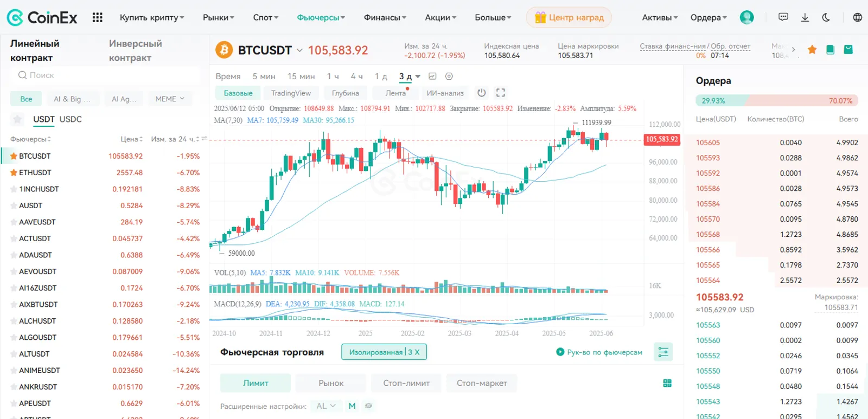Expand the 3 д timeframe dropdown arrow
The image size is (868, 419).
tap(418, 76)
